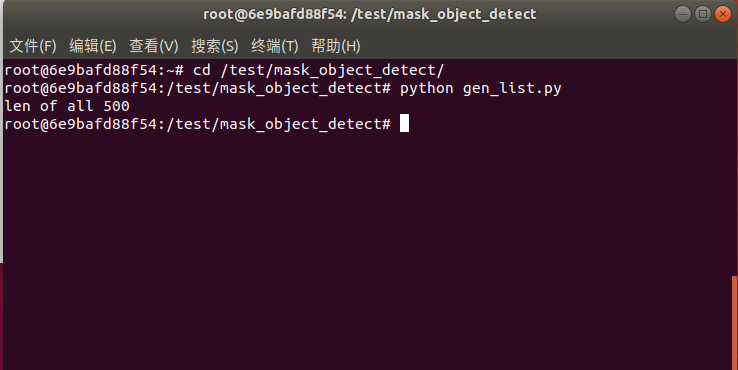Maximize the terminal window
This screenshot has width=738, height=370.
click(x=703, y=14)
